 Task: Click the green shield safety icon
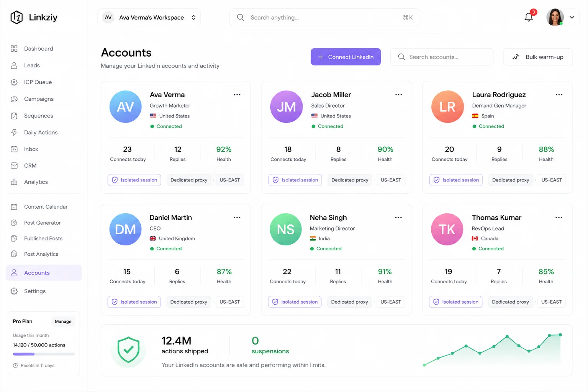click(128, 350)
